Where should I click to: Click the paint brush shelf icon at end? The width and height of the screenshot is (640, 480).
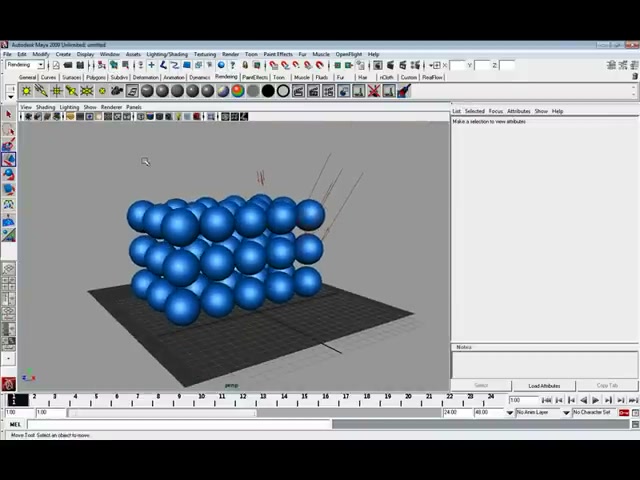[x=404, y=91]
